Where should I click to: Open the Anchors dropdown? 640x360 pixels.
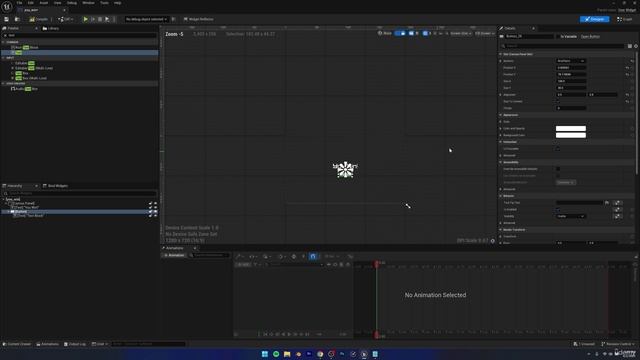(x=571, y=61)
